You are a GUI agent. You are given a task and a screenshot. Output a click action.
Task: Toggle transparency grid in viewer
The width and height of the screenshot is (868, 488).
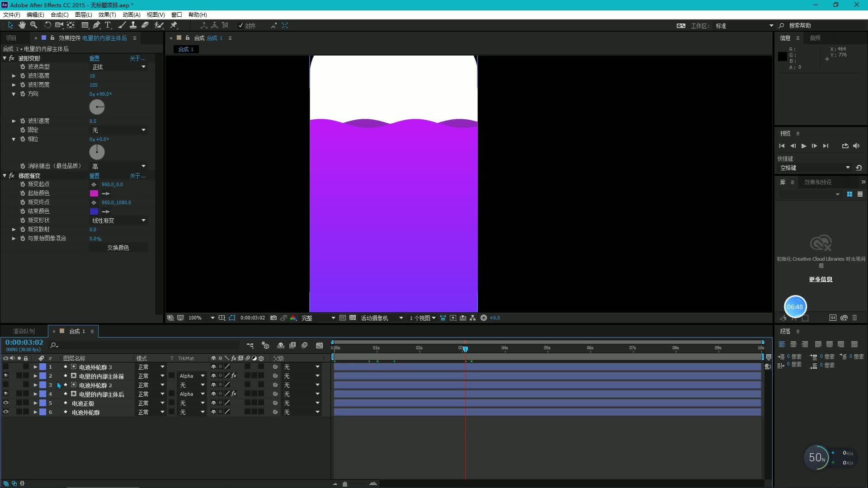pos(353,318)
